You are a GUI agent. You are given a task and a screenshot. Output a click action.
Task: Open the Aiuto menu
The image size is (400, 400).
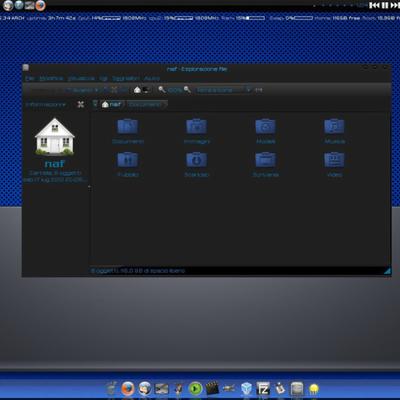(x=152, y=78)
